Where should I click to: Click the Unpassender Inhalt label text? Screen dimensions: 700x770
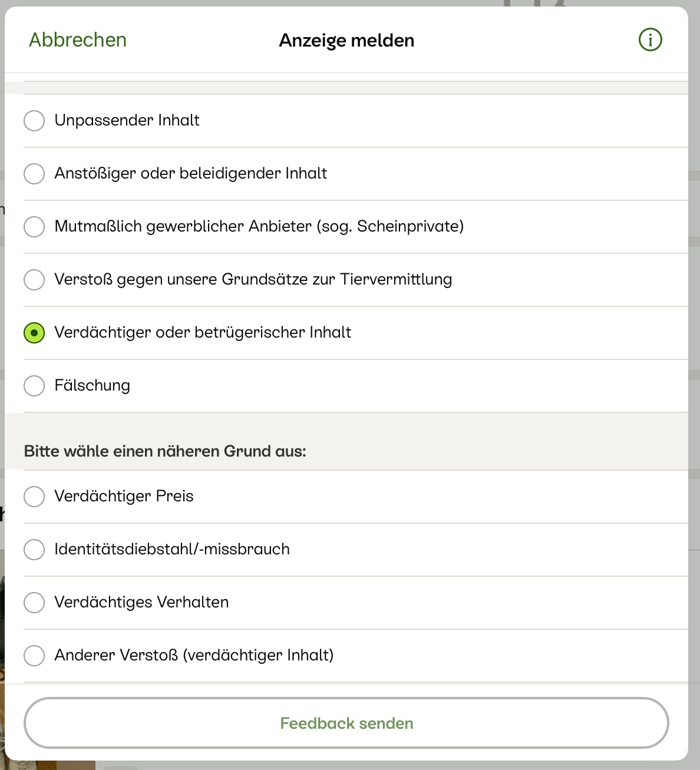pyautogui.click(x=127, y=120)
